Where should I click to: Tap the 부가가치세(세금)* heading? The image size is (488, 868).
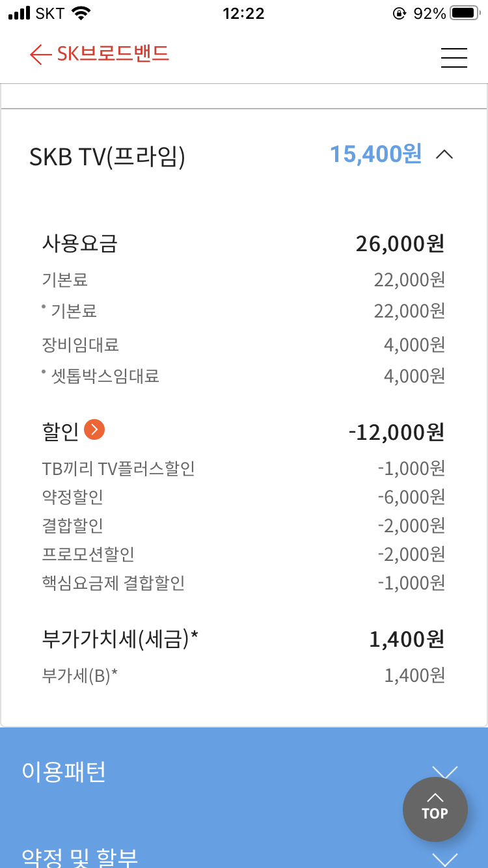pos(120,640)
